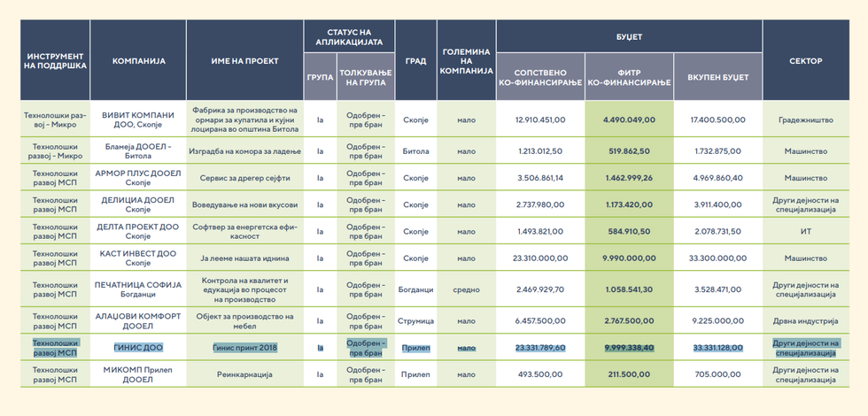Click the company size cell средно
This screenshot has height=416, width=868.
466,289
